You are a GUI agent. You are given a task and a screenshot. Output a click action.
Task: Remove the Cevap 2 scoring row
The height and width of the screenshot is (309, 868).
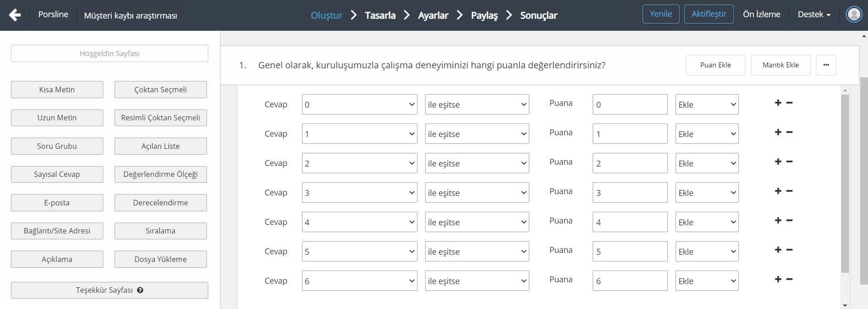(x=789, y=162)
